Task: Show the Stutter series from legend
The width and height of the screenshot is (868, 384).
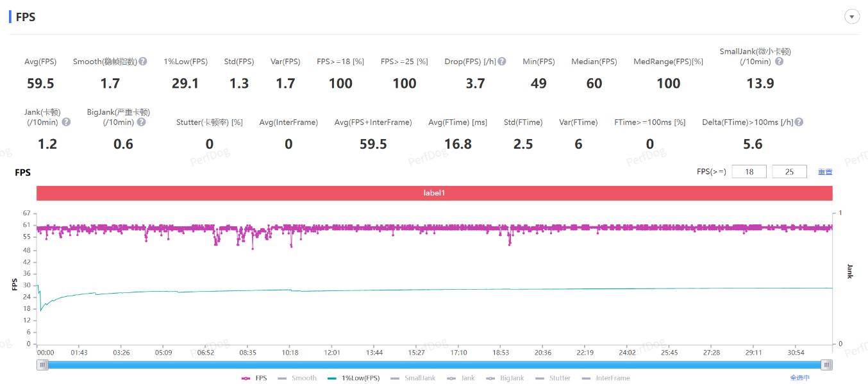Action: [x=553, y=378]
